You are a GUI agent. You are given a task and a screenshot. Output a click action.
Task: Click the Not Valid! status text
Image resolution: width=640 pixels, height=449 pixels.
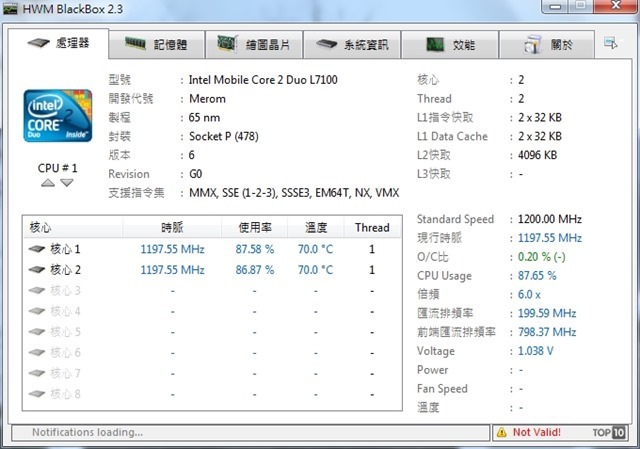pyautogui.click(x=537, y=432)
